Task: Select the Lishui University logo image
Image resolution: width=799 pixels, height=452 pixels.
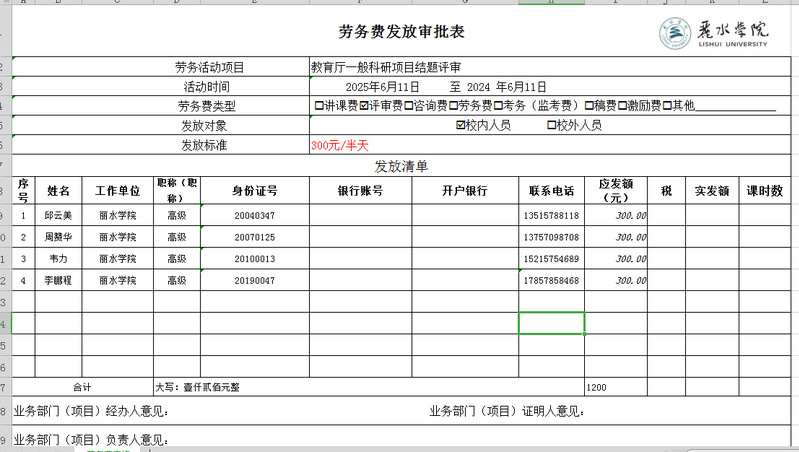Action: click(713, 33)
